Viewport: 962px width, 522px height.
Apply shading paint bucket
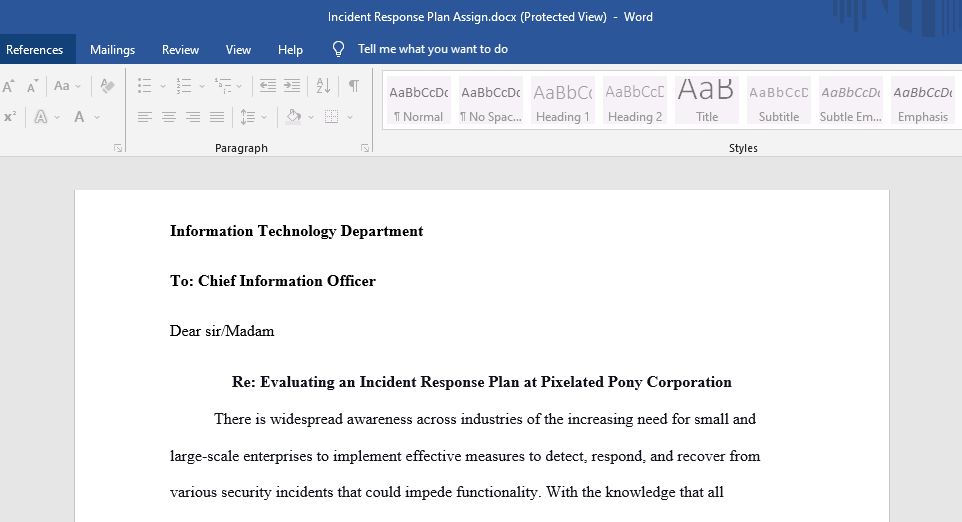coord(294,117)
